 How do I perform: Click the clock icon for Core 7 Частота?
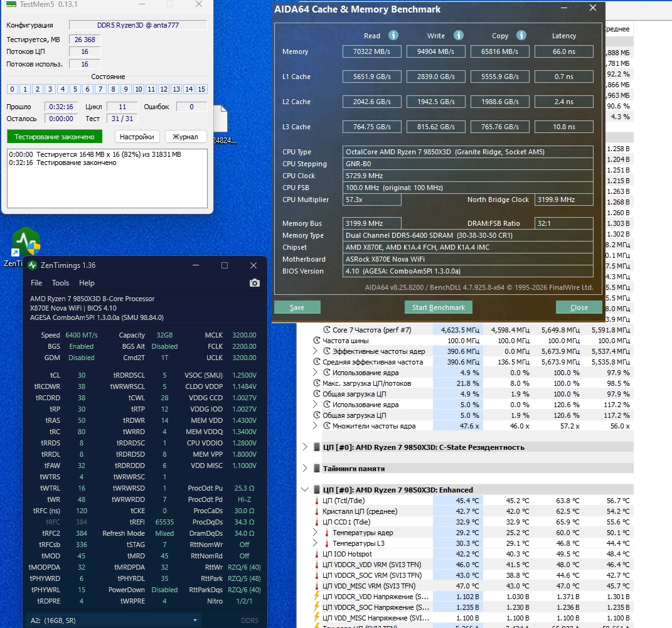(326, 329)
